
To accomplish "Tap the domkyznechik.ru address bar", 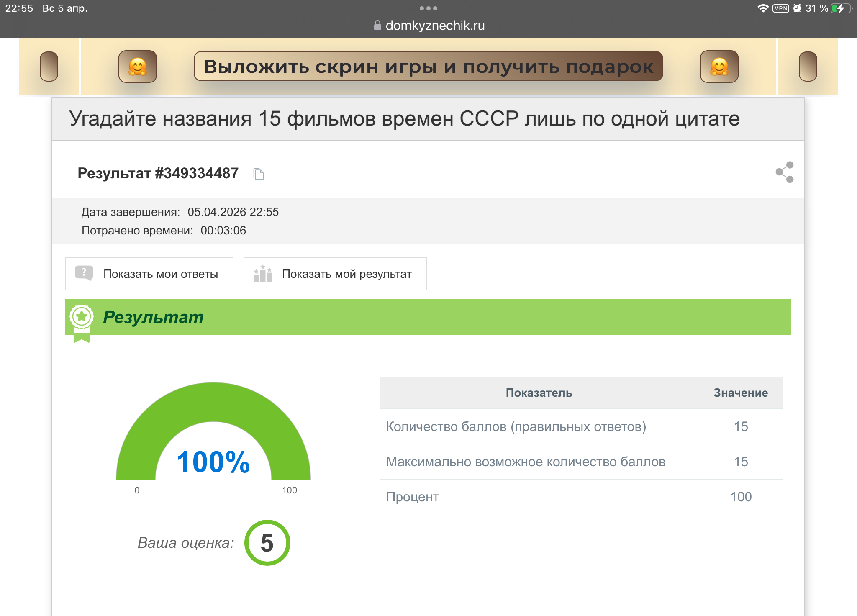I will click(x=434, y=26).
